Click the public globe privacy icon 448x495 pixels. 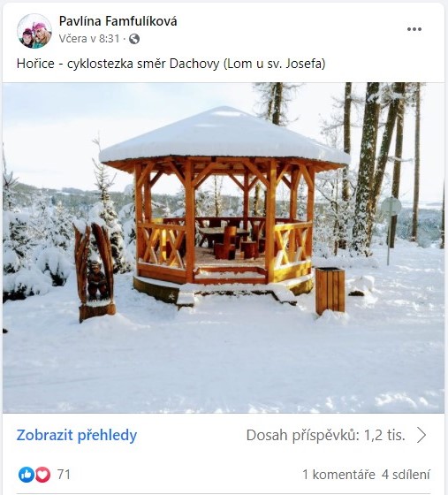point(134,39)
